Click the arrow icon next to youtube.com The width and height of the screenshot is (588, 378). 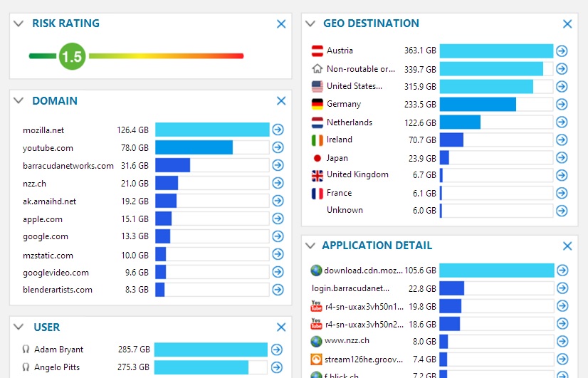278,147
